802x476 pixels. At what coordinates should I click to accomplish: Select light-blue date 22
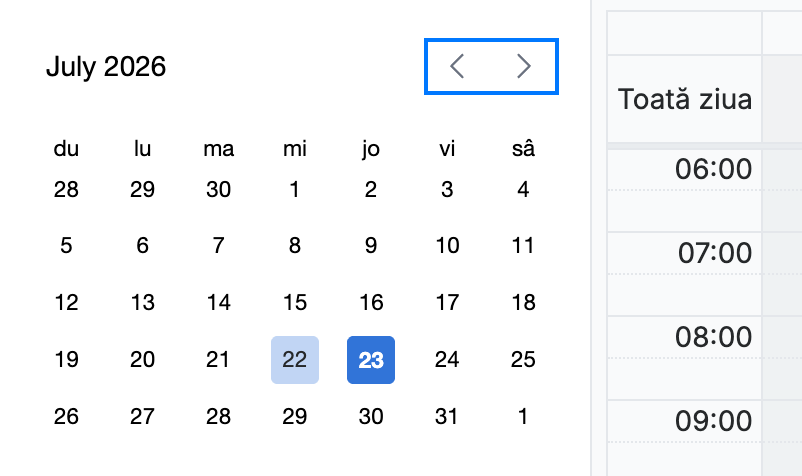(x=295, y=360)
